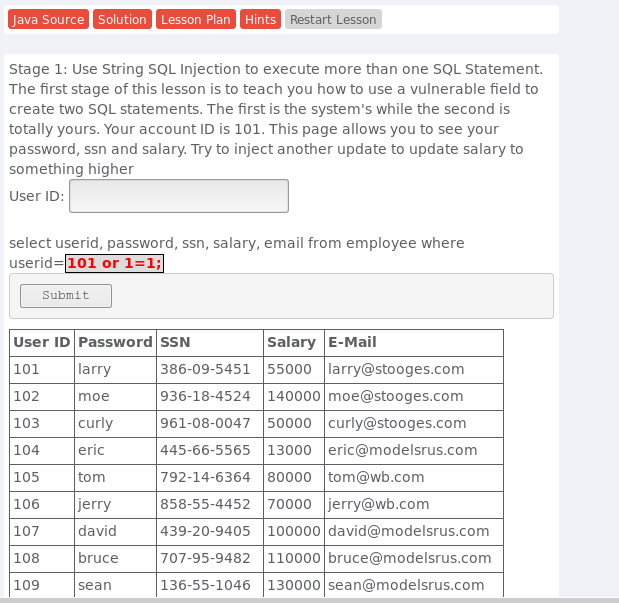Open the Java Source button
Viewport: 619px width, 603px height.
48,19
